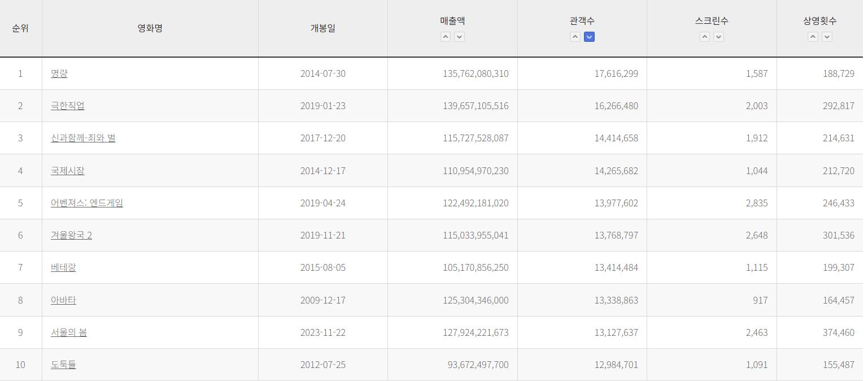Viewport: 868px width, 381px height.
Task: Select release date 2015-08-05
Action: (x=323, y=267)
